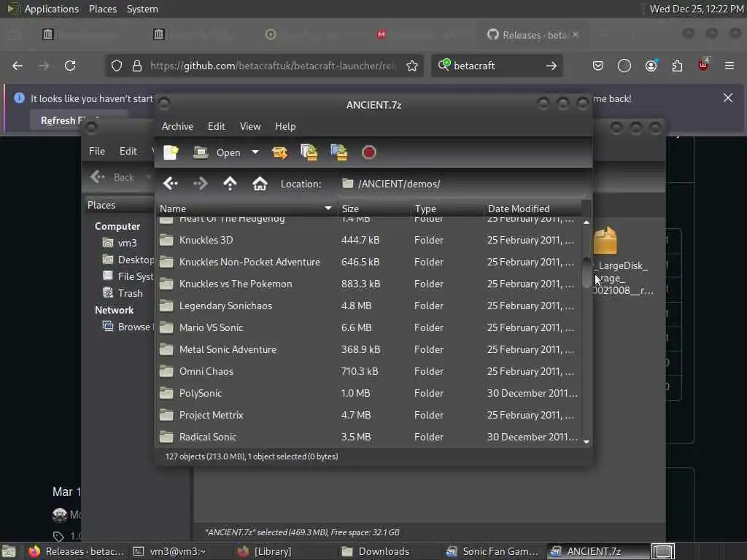Click Browse Network in Places sidebar

point(128,327)
